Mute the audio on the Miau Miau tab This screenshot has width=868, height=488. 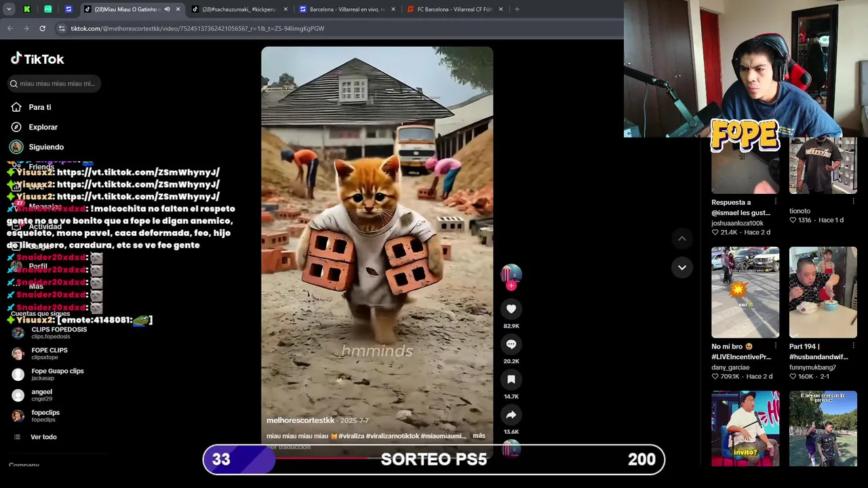coord(167,9)
